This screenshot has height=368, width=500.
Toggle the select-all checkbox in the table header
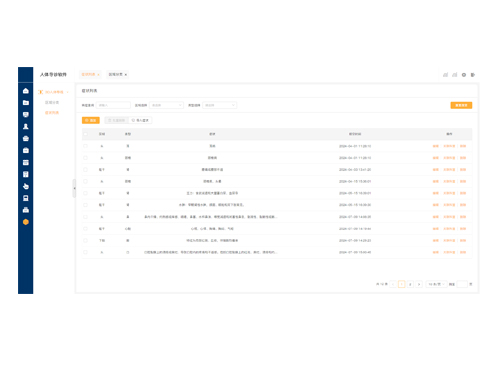[85, 134]
